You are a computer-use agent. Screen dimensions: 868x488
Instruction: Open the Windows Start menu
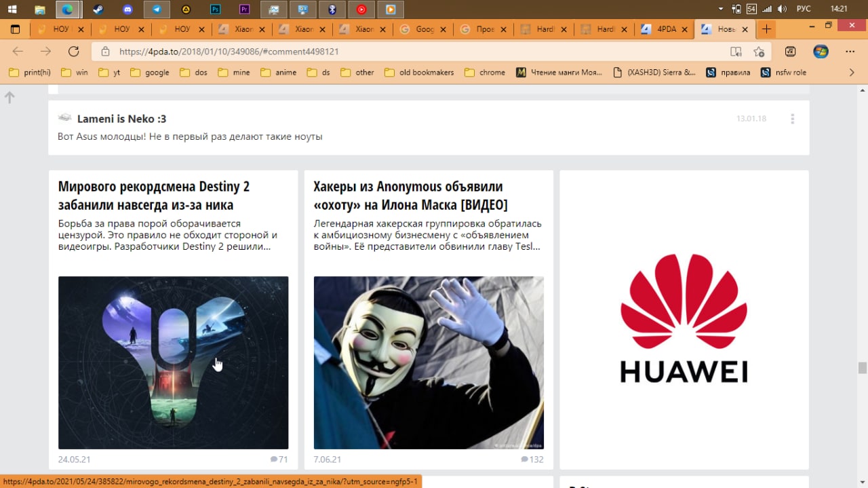(x=12, y=10)
